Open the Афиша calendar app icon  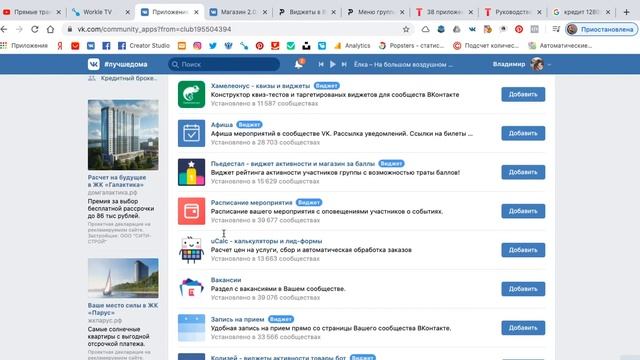[191, 133]
